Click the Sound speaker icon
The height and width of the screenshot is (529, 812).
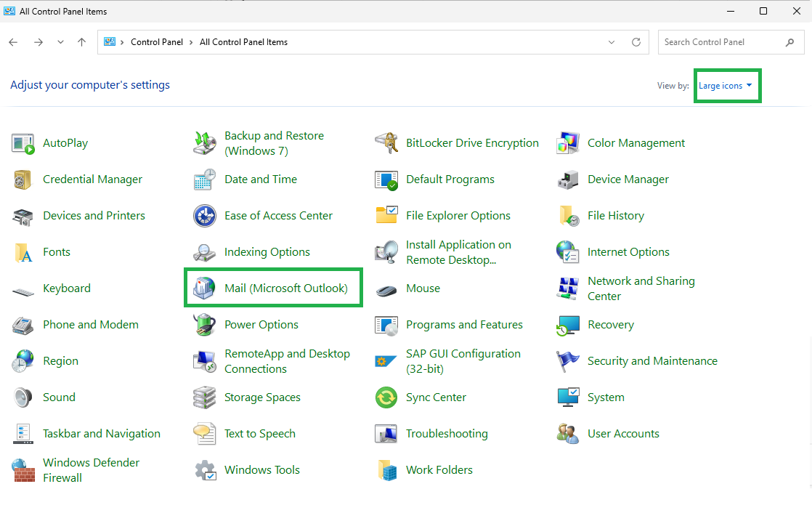[x=23, y=397]
